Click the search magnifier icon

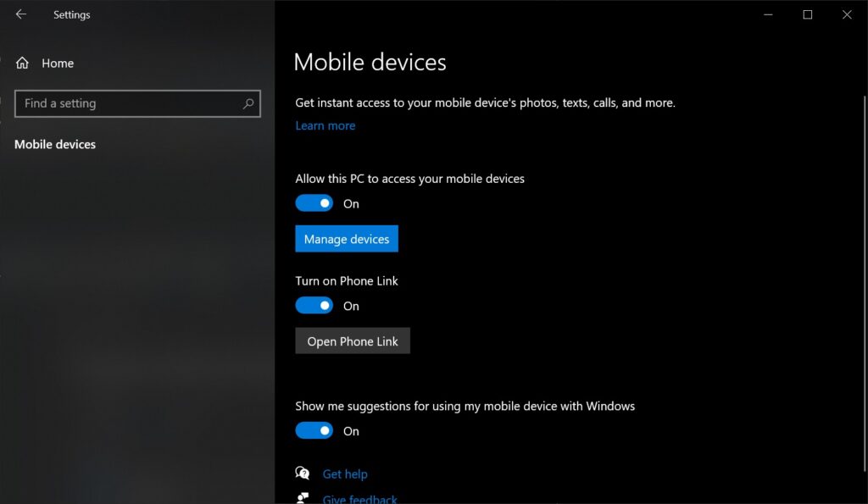tap(247, 103)
